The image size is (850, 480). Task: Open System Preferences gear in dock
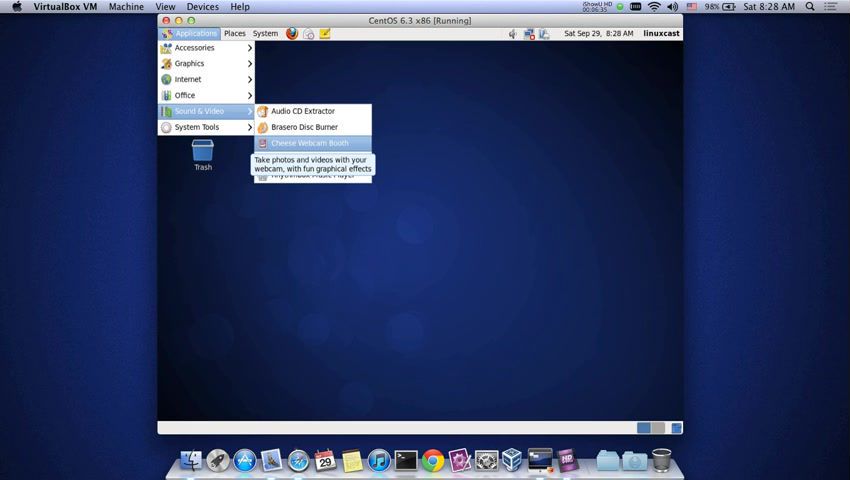pyautogui.click(x=486, y=460)
